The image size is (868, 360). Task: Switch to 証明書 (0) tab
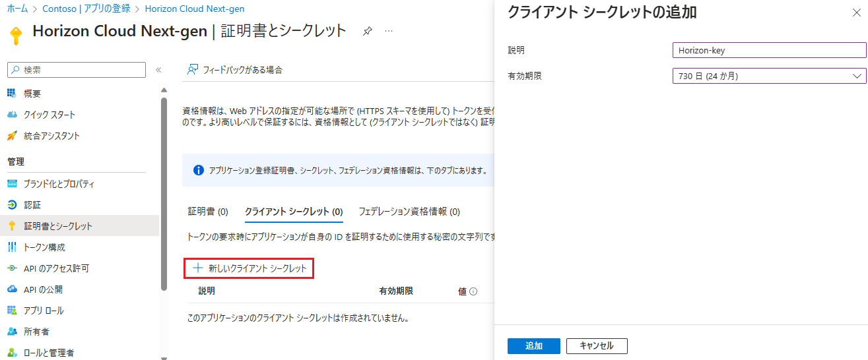coord(208,212)
